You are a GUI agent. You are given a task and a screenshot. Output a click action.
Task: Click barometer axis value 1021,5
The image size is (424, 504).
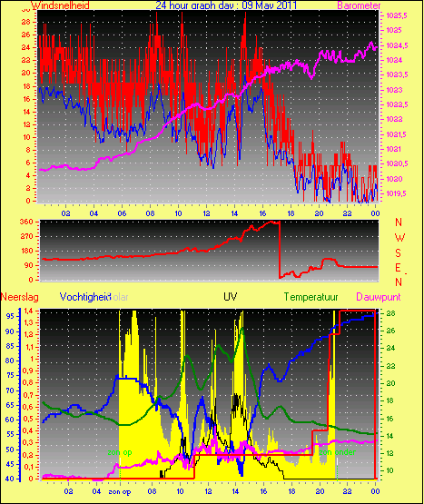pyautogui.click(x=397, y=134)
